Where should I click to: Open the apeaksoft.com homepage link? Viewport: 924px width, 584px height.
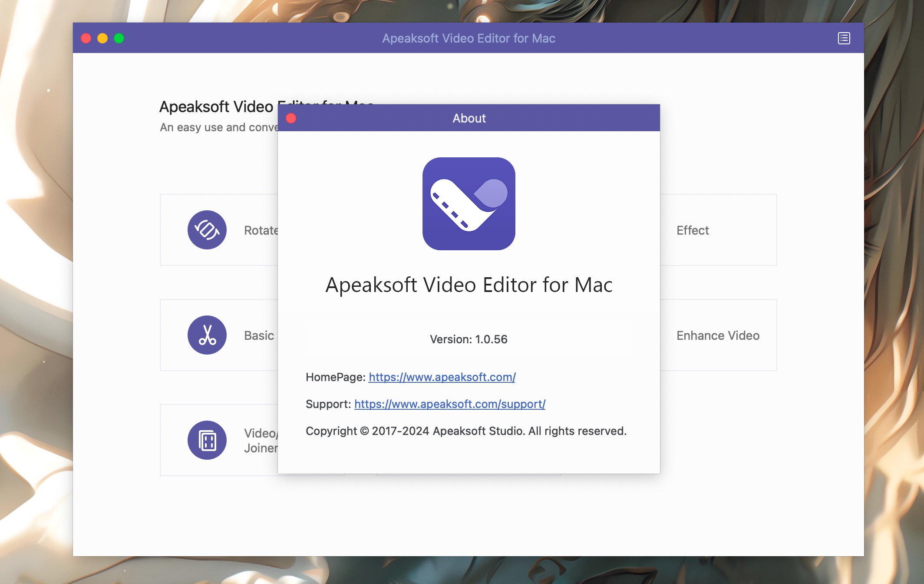[x=442, y=377]
